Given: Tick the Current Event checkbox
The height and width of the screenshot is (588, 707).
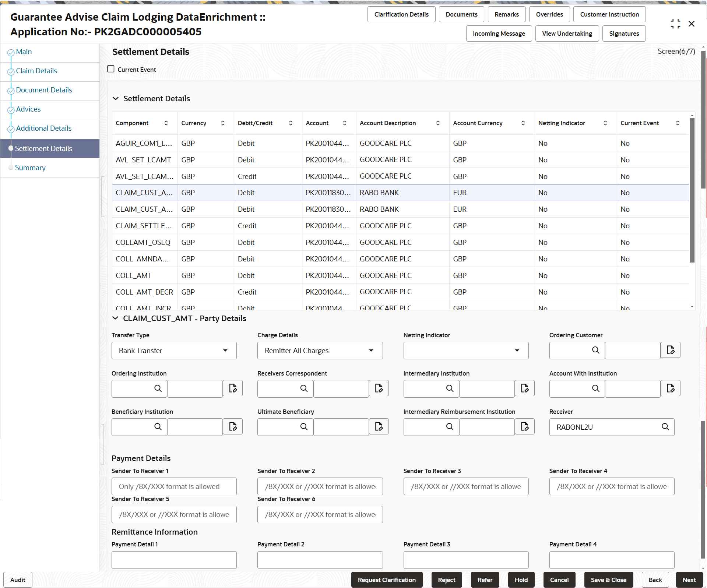Looking at the screenshot, I should click(111, 69).
